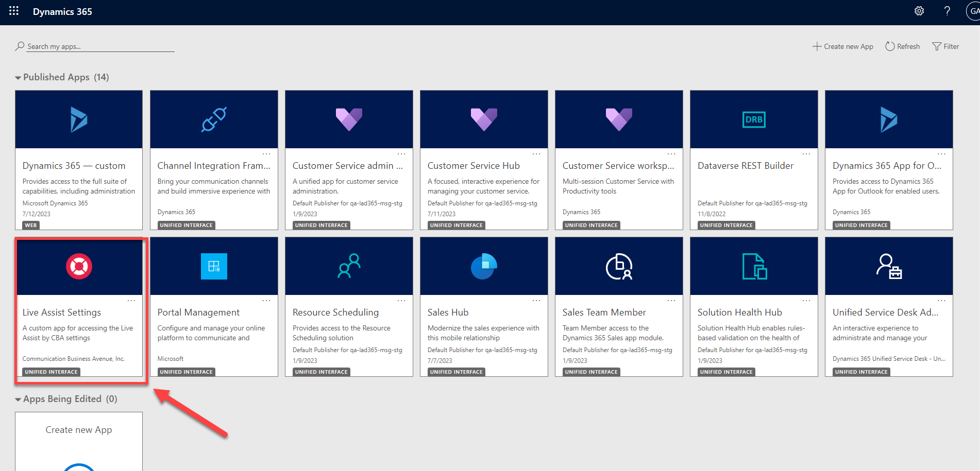Open the GA user account avatar
Image resolution: width=980 pixels, height=471 pixels.
973,11
